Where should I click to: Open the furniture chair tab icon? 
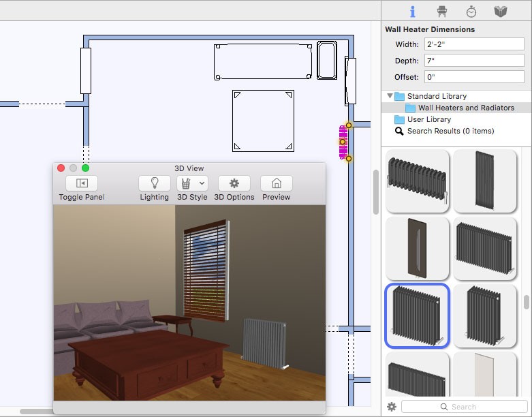pyautogui.click(x=442, y=12)
